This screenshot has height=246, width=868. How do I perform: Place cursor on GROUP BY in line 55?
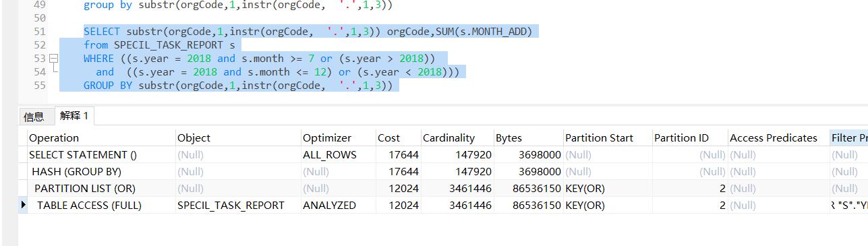point(108,86)
